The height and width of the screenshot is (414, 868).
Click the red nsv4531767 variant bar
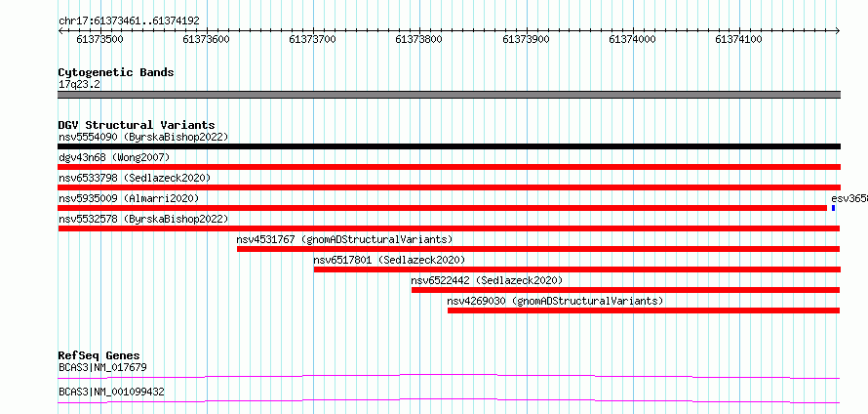538,249
